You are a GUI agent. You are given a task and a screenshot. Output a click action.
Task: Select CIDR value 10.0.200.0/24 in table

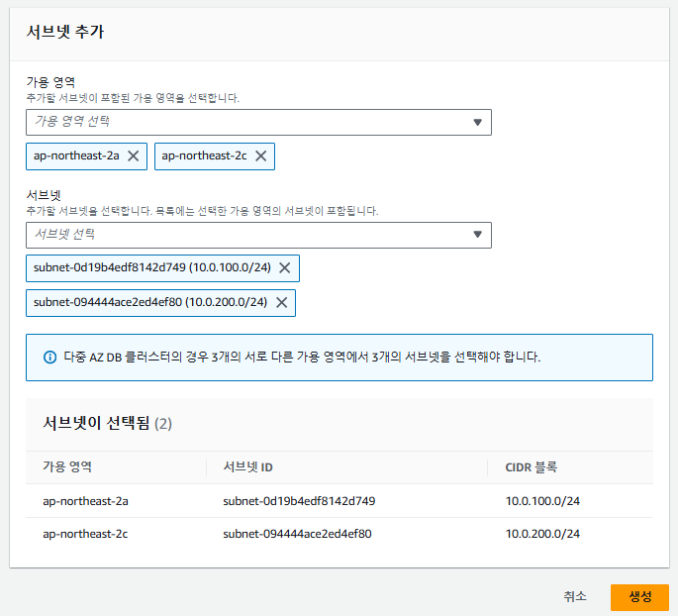pyautogui.click(x=542, y=534)
